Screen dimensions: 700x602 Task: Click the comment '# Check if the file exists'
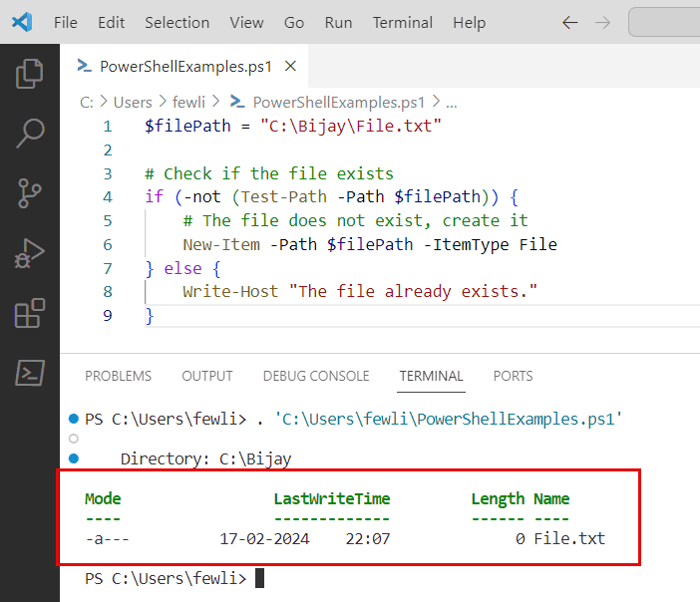(269, 173)
